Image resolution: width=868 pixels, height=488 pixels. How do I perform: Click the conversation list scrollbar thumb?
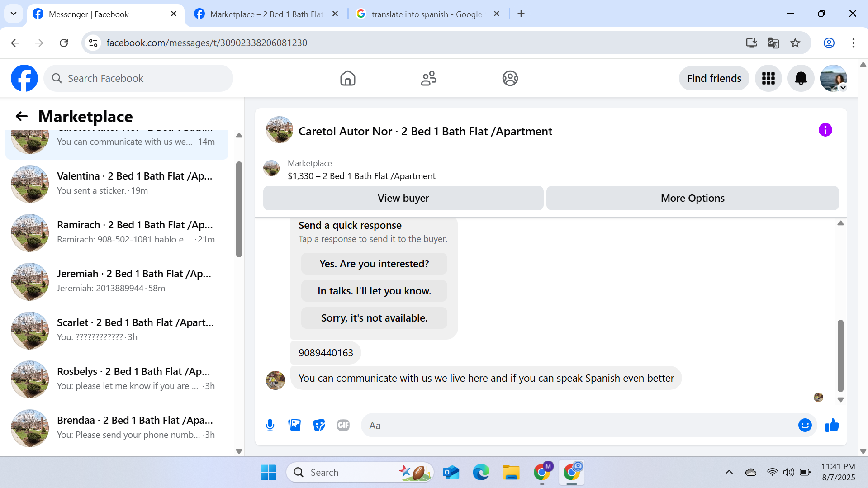pyautogui.click(x=239, y=209)
